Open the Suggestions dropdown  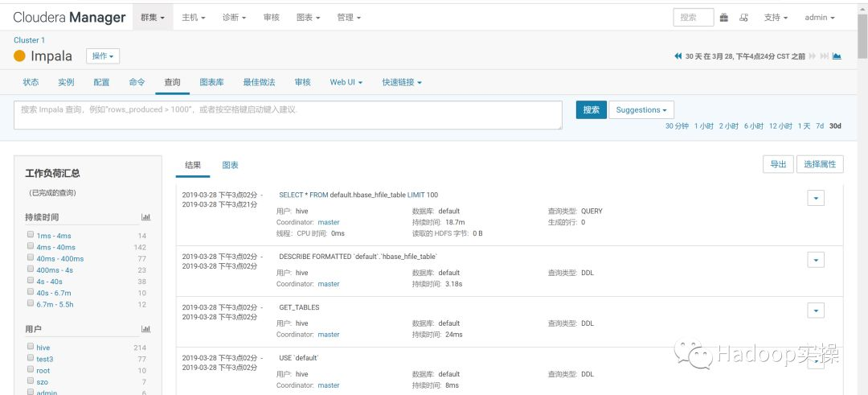tap(641, 109)
